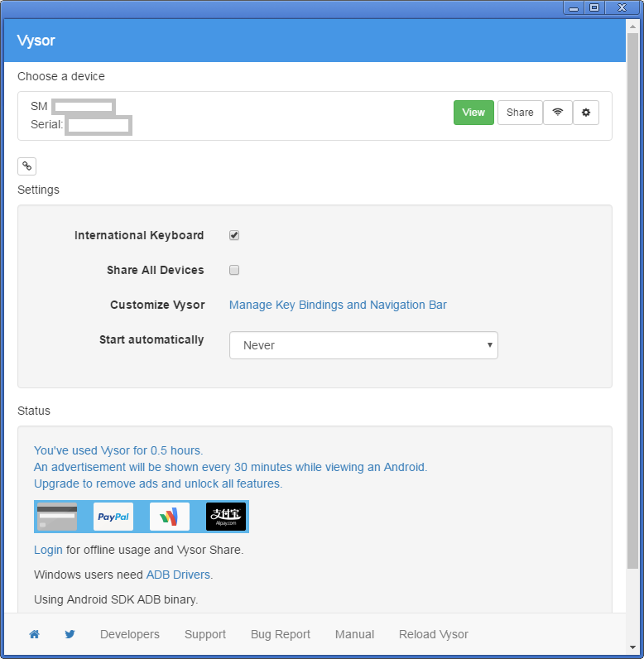Open the Start automatically dropdown

pos(363,345)
